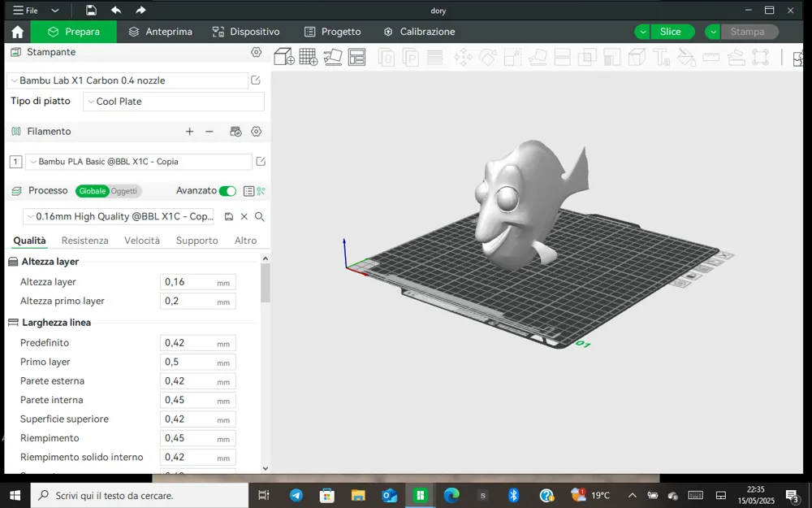Select the Lay on face tool
Viewport: 812px width, 508px height.
click(x=538, y=57)
